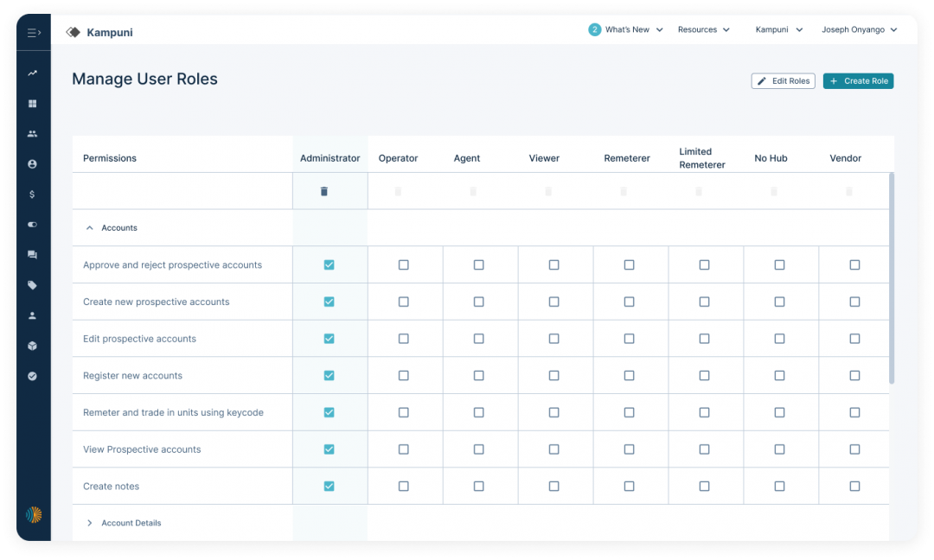Open the analytics trend-line icon in sidebar
934x560 pixels.
coord(33,73)
